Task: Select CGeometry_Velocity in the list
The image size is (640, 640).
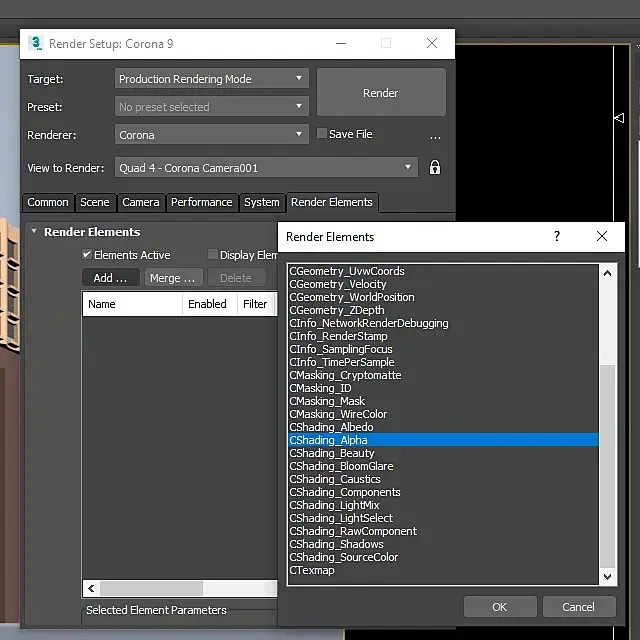Action: (443, 284)
